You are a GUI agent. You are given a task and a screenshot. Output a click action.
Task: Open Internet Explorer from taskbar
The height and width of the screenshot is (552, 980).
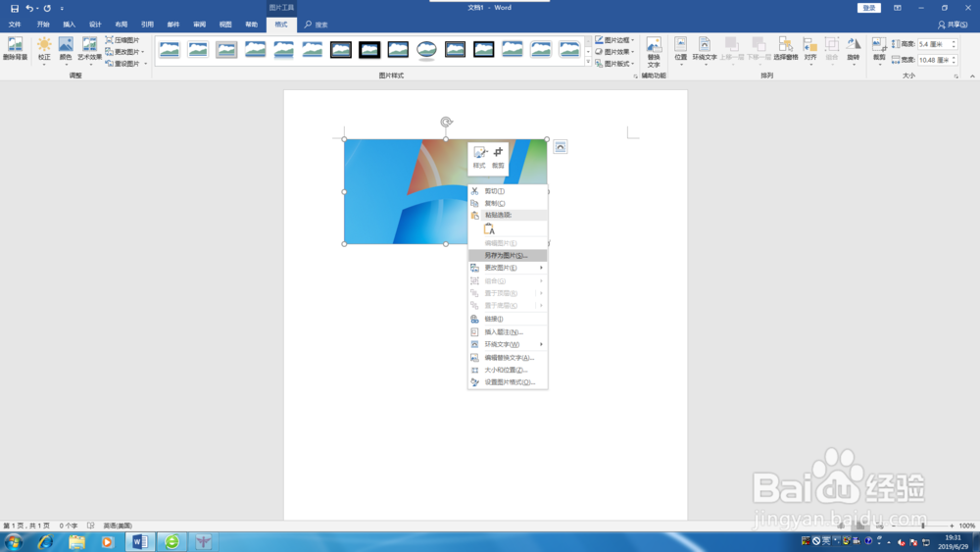(45, 542)
